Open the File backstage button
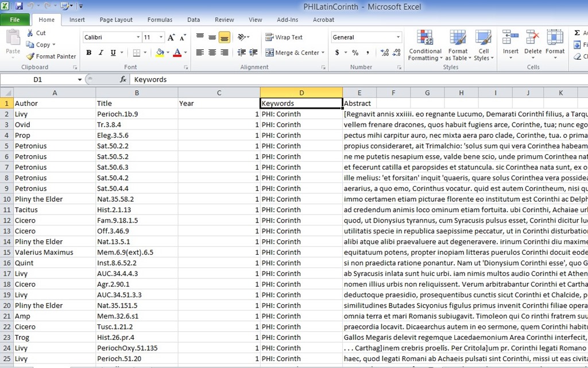 [15, 20]
